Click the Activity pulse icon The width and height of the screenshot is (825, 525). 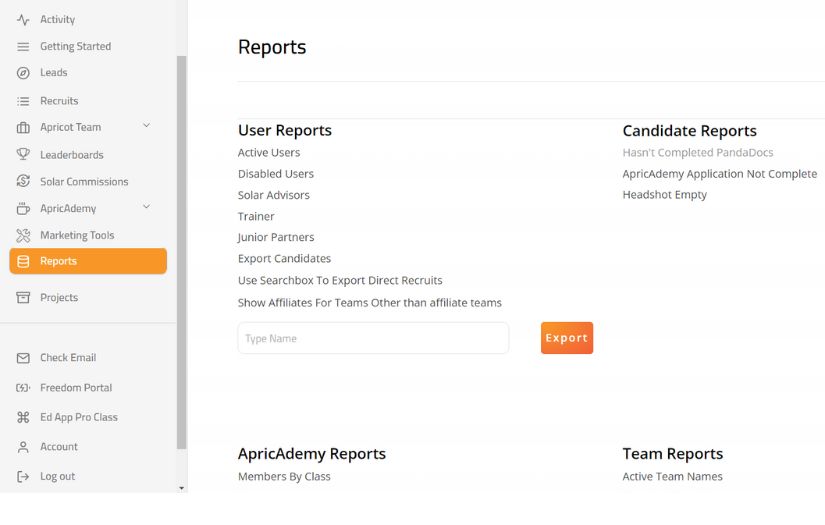(x=23, y=20)
